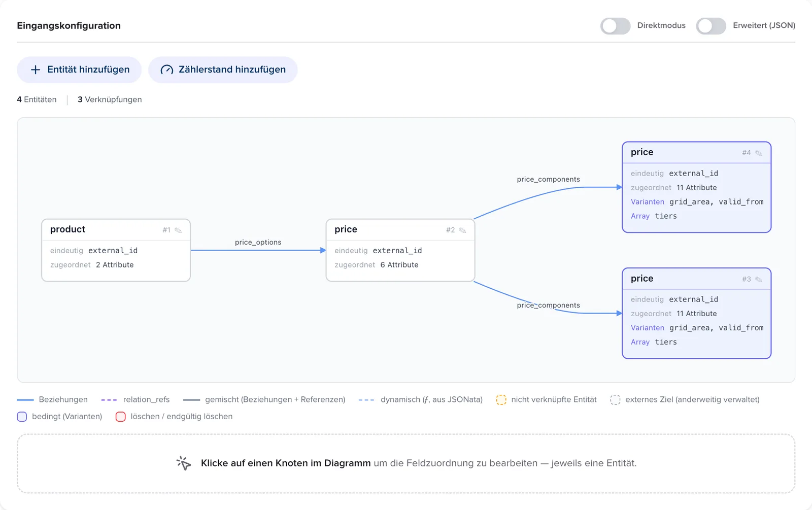This screenshot has width=812, height=510.
Task: Click the bedingt (Varianten) legend square
Action: coord(22,417)
